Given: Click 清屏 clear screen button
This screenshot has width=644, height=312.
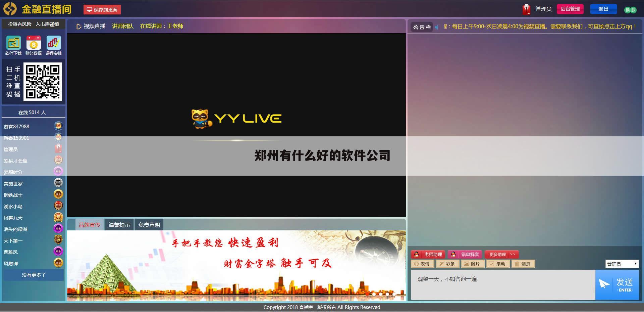Looking at the screenshot, I should click(x=523, y=264).
